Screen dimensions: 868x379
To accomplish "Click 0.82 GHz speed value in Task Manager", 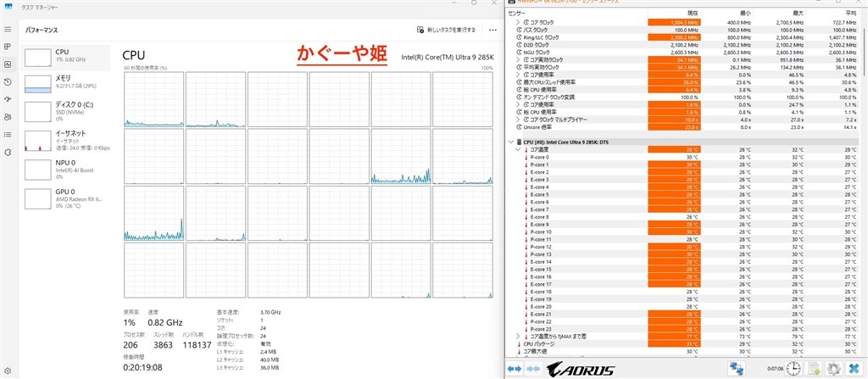I will pyautogui.click(x=165, y=322).
